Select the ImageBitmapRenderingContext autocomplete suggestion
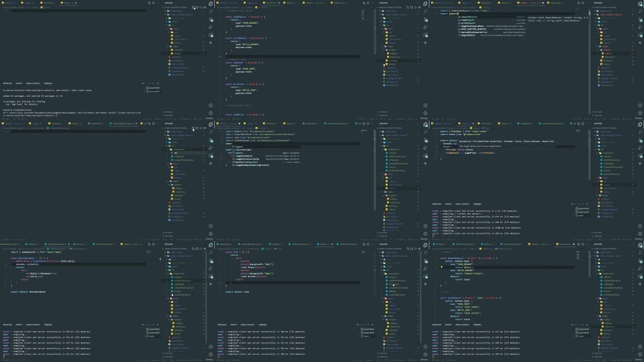Image resolution: width=644 pixels, height=362 pixels. point(267,165)
